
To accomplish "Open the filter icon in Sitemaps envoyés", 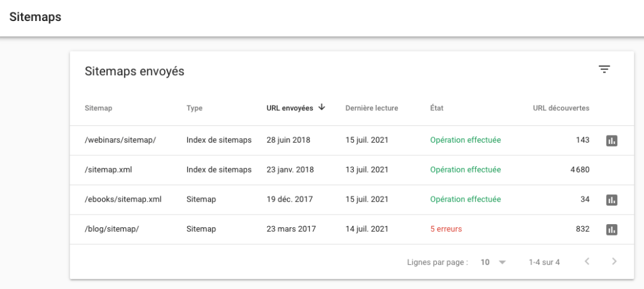I will click(604, 69).
